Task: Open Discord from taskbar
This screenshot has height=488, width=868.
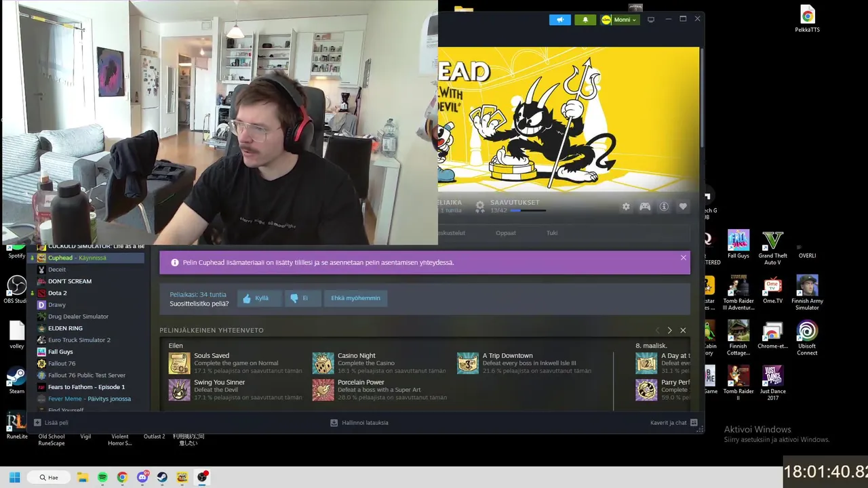Action: pos(142,477)
